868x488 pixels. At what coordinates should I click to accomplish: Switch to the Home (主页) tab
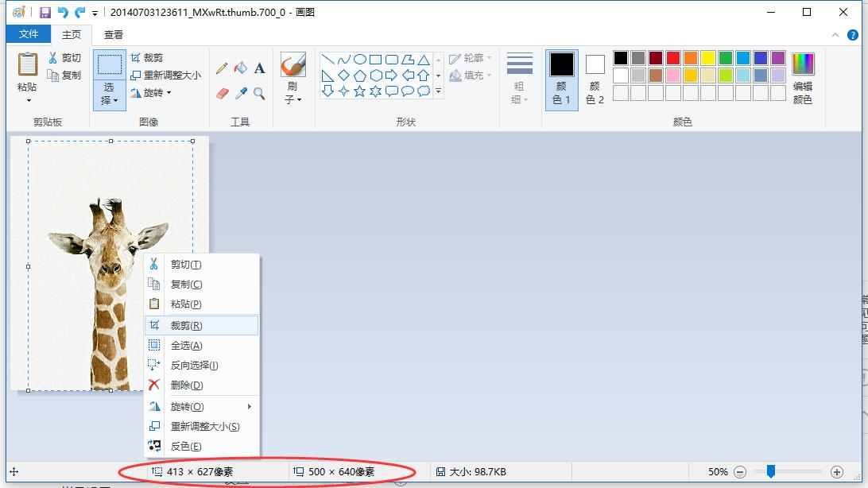point(72,34)
